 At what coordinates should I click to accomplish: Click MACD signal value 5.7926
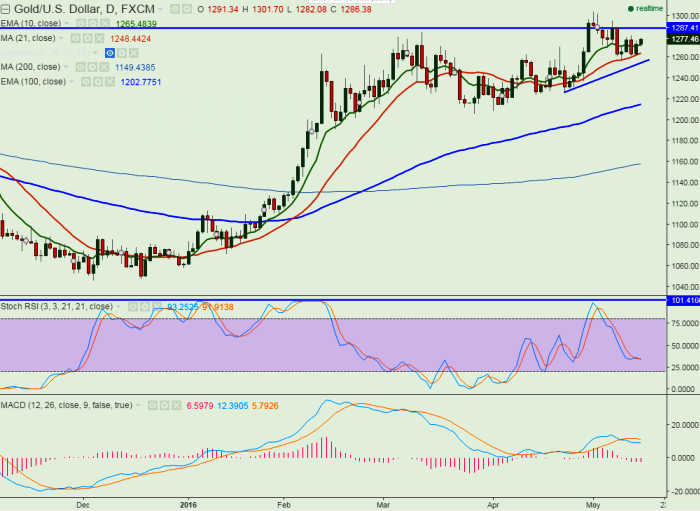click(265, 406)
